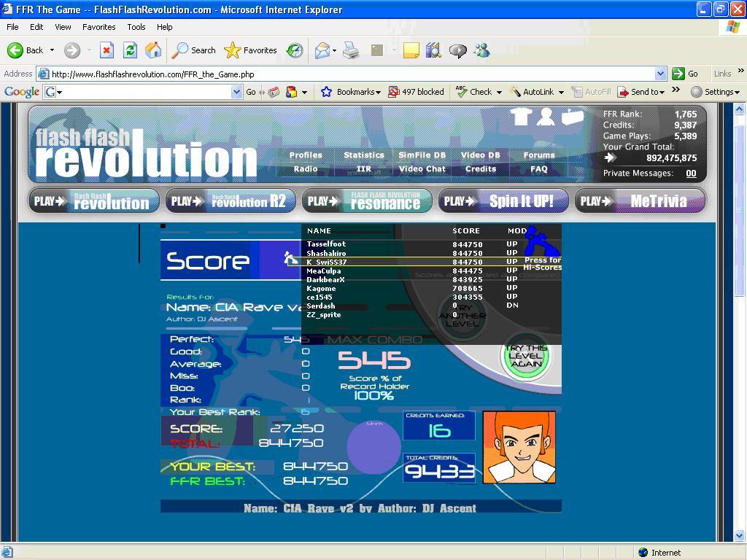747x560 pixels.
Task: Click the Google toolbar search field
Action: (143, 92)
